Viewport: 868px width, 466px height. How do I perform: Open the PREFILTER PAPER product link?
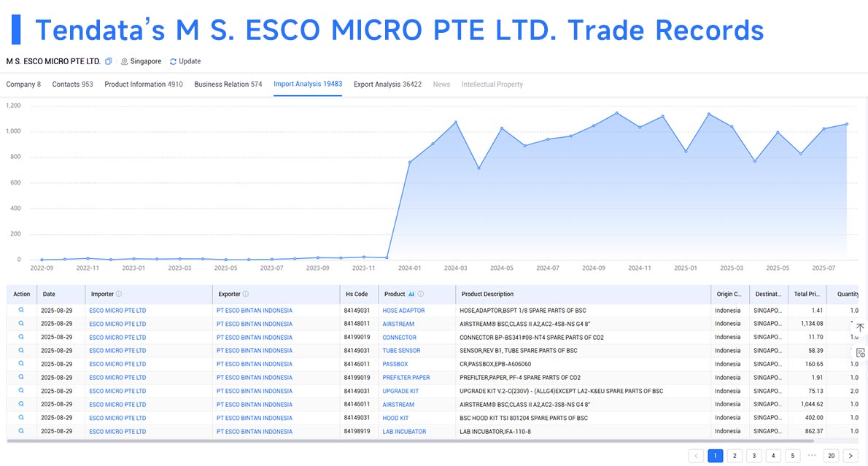(406, 378)
